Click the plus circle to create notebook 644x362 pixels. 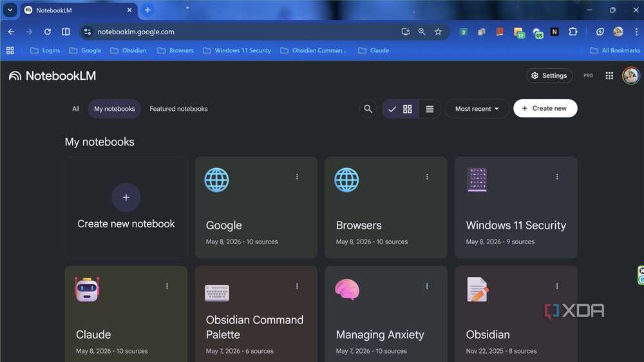(x=126, y=197)
